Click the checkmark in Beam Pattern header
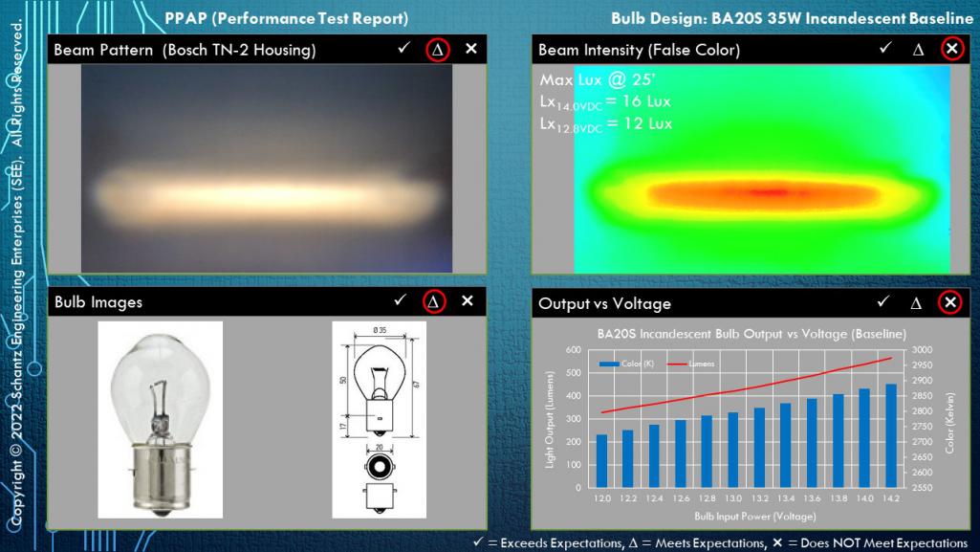The height and width of the screenshot is (552, 980). [x=405, y=50]
